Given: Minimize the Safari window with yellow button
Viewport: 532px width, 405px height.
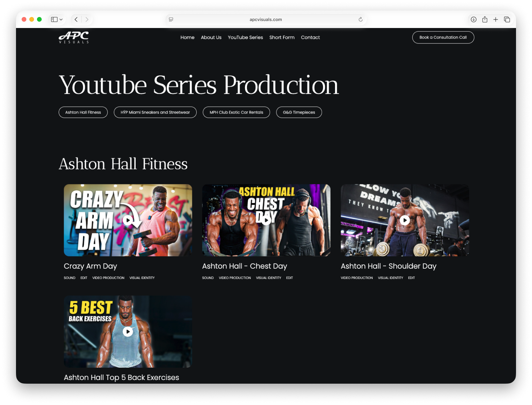Looking at the screenshot, I should pyautogui.click(x=32, y=19).
